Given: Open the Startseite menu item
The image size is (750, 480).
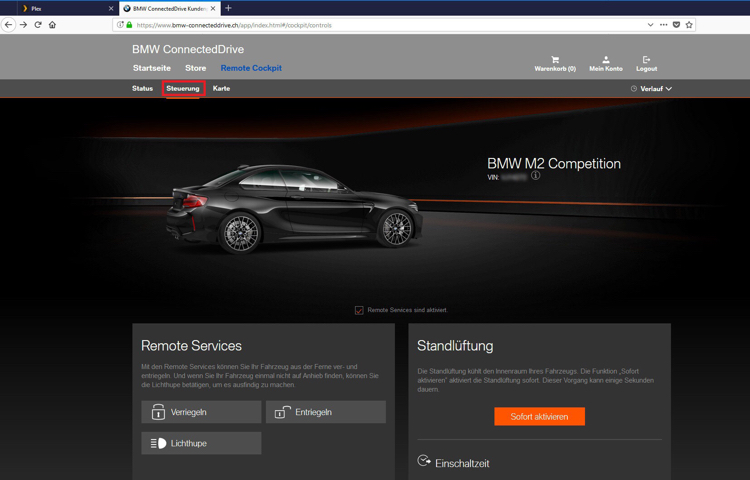Looking at the screenshot, I should tap(152, 68).
